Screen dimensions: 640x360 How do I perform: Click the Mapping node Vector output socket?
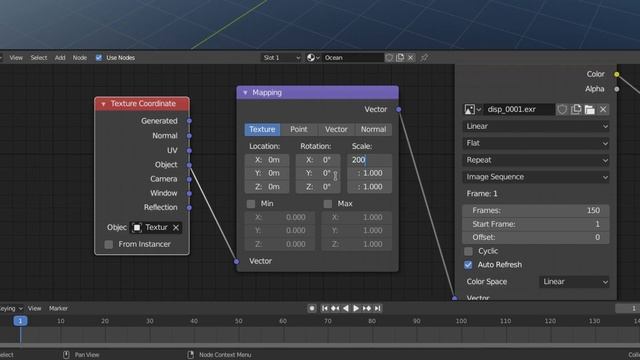[399, 109]
